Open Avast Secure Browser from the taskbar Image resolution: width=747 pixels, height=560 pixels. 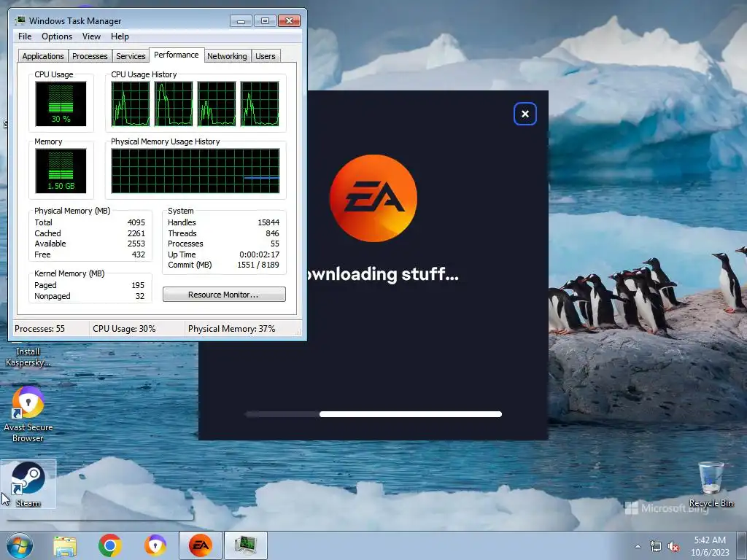click(x=155, y=545)
